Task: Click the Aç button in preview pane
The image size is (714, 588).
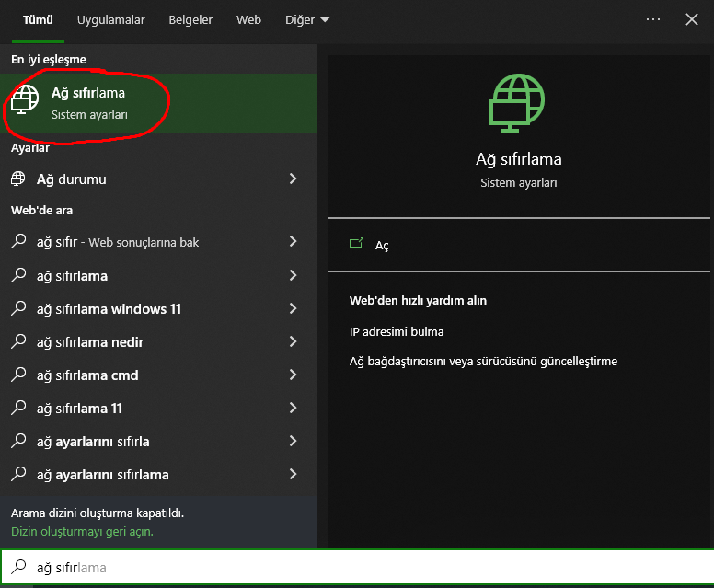Action: [x=519, y=245]
